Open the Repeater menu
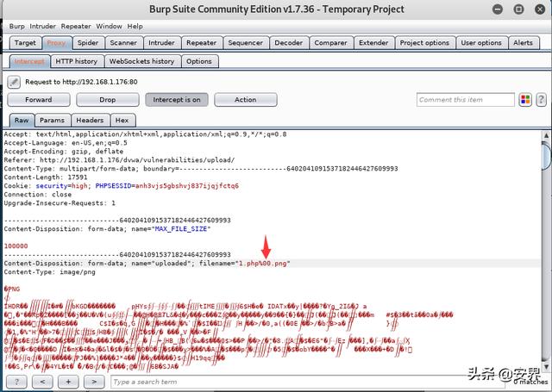The image size is (552, 392). [x=76, y=27]
